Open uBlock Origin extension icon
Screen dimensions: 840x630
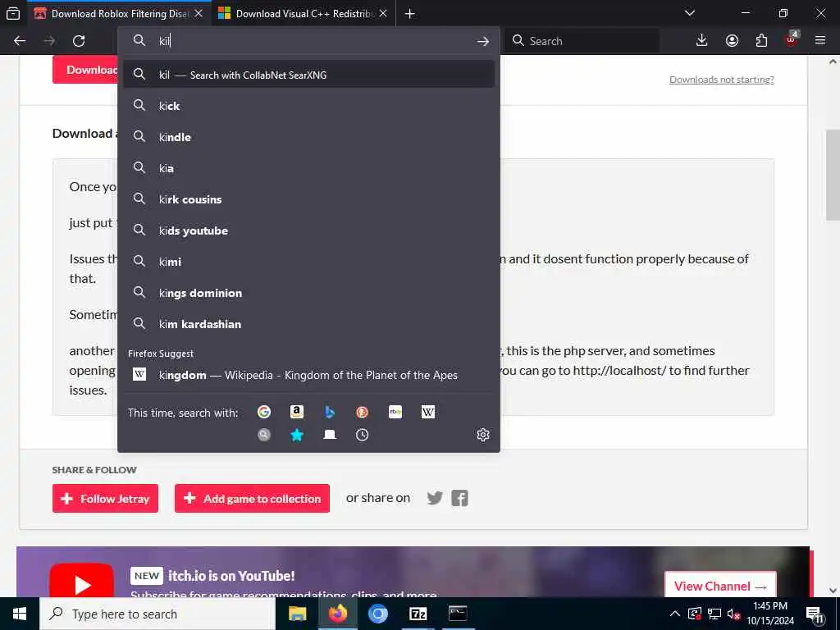click(x=792, y=40)
